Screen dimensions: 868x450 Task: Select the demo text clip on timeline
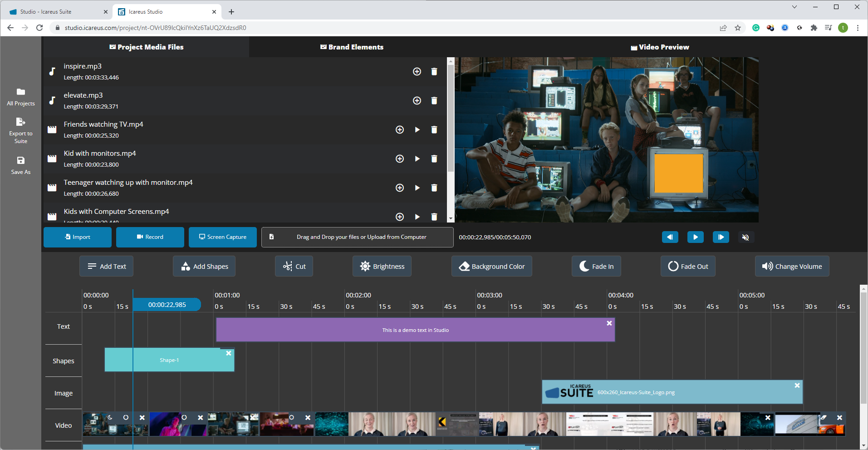[415, 330]
